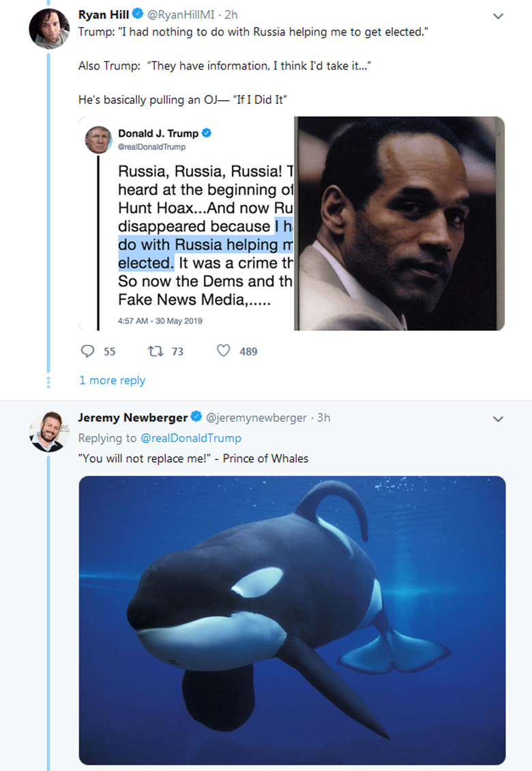Open Ryan Hill's tweet options chevron
The image size is (532, 771).
click(x=498, y=16)
